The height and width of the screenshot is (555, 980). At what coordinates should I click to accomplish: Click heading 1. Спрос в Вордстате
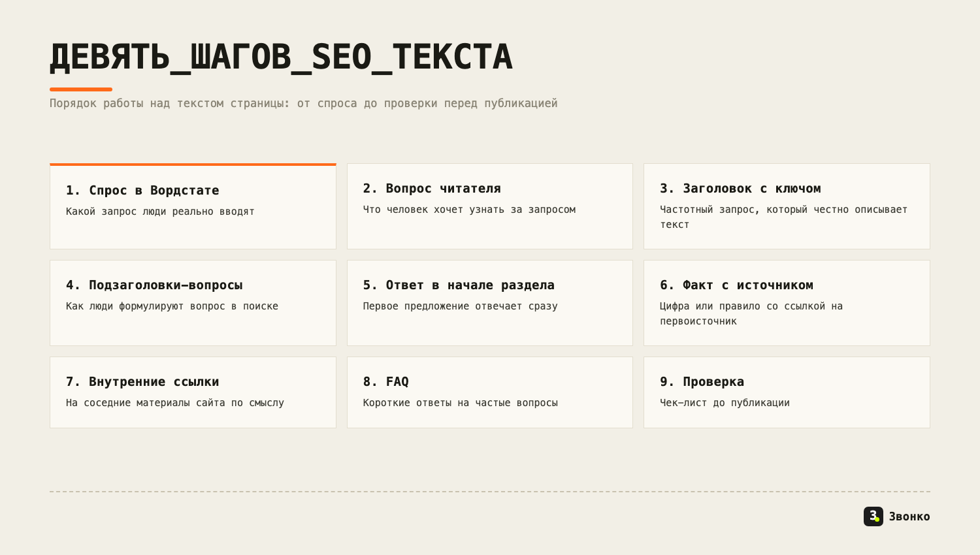coord(142,191)
